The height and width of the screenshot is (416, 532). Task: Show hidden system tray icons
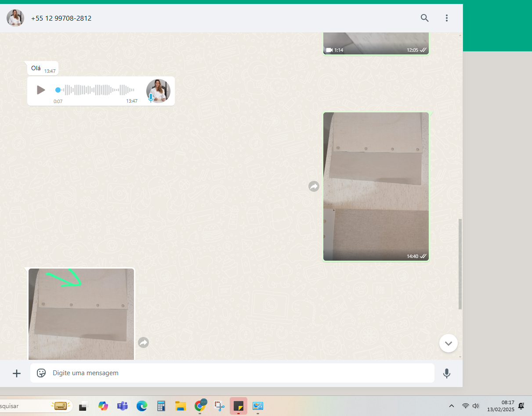click(451, 406)
